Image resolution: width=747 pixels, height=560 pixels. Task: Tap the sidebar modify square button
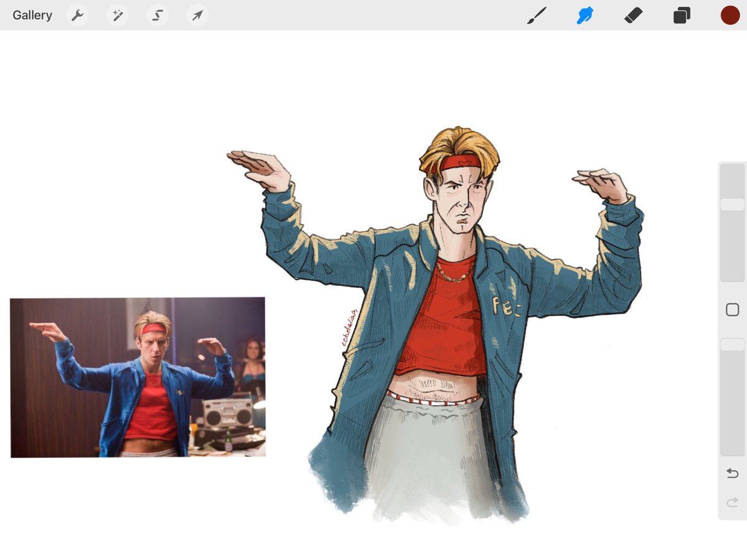coord(732,309)
